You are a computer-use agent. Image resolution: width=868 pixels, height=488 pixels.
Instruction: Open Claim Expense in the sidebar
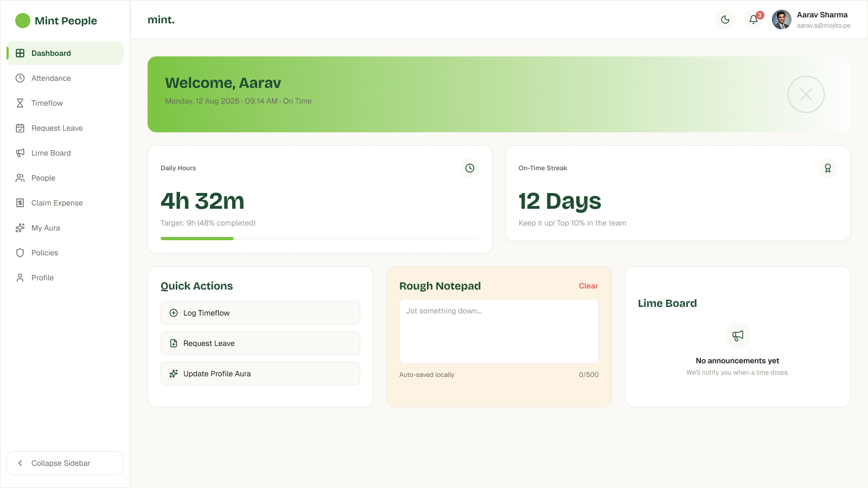pyautogui.click(x=65, y=203)
